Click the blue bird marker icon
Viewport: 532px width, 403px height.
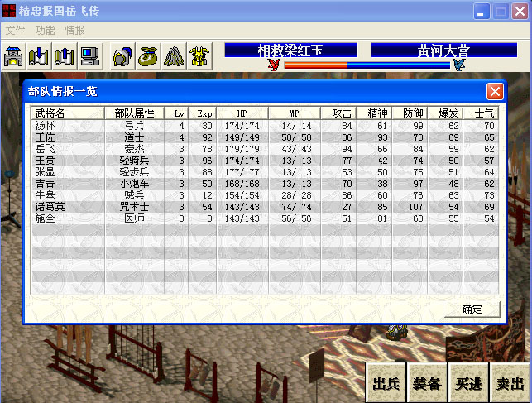(x=458, y=65)
